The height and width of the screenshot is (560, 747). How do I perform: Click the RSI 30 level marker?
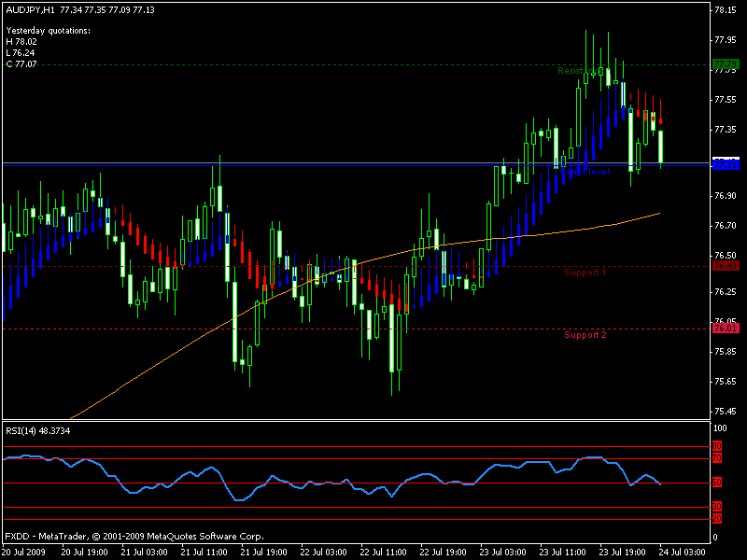point(717,507)
